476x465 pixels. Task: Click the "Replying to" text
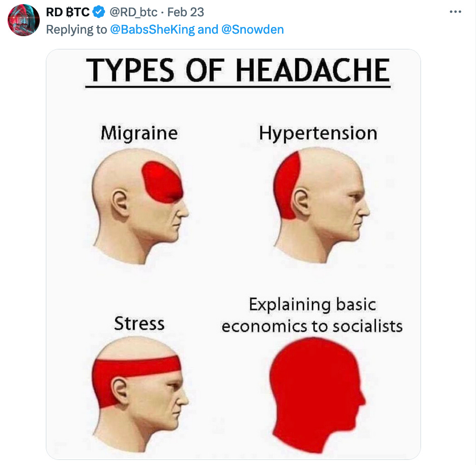pos(76,30)
